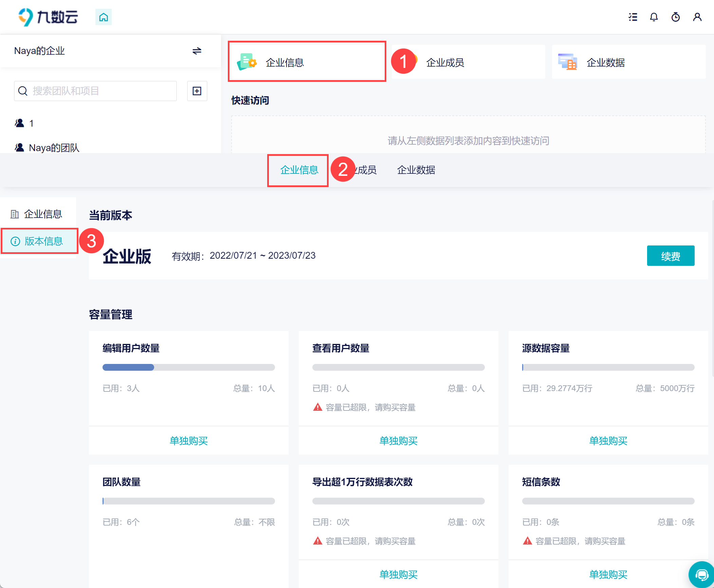The height and width of the screenshot is (588, 714).
Task: Switch to the 企业数据 tab
Action: pyautogui.click(x=416, y=170)
